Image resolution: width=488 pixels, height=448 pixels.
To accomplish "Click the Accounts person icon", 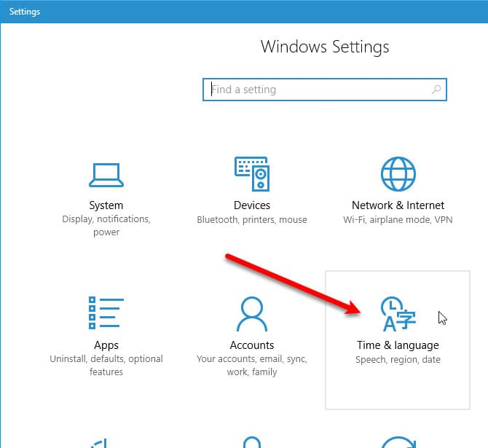I will point(252,314).
